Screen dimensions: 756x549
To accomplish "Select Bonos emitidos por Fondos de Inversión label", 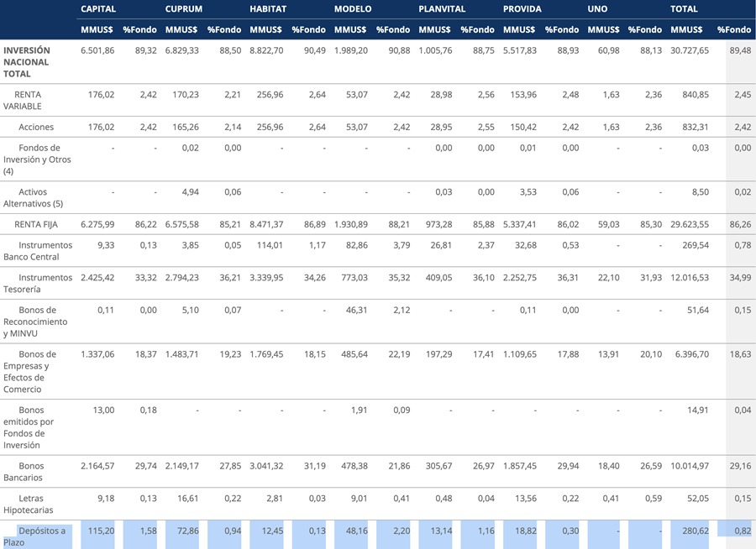I will click(29, 427).
